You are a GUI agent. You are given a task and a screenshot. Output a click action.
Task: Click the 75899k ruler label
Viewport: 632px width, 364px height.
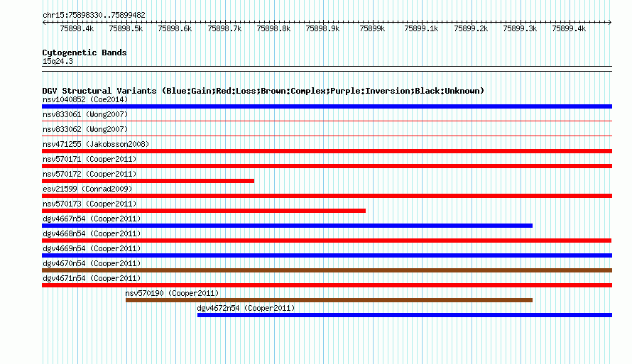tap(372, 28)
